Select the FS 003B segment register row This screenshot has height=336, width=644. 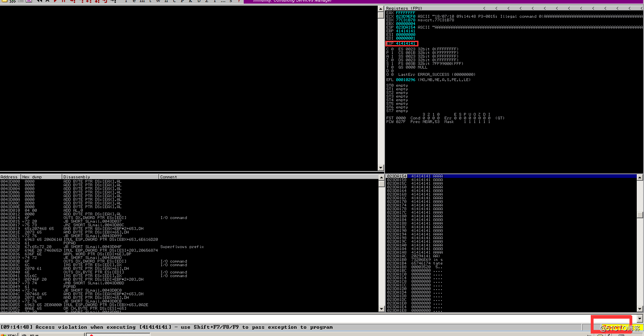pyautogui.click(x=431, y=64)
